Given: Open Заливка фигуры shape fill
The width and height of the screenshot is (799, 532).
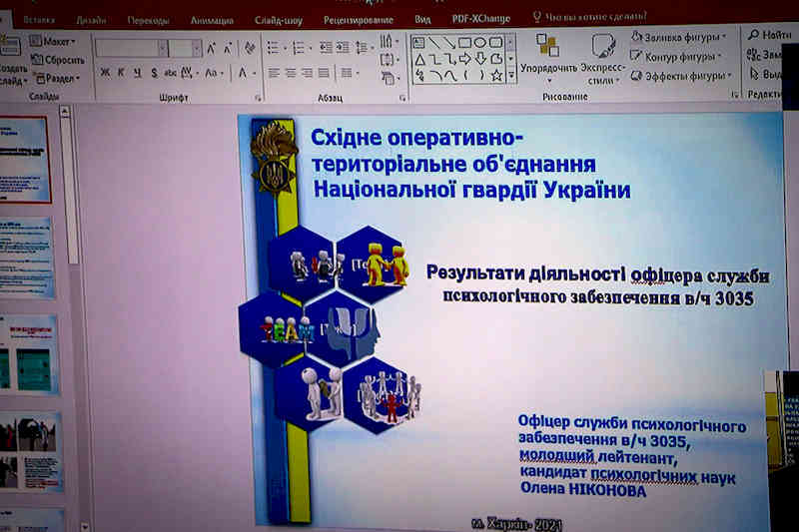Looking at the screenshot, I should point(678,37).
